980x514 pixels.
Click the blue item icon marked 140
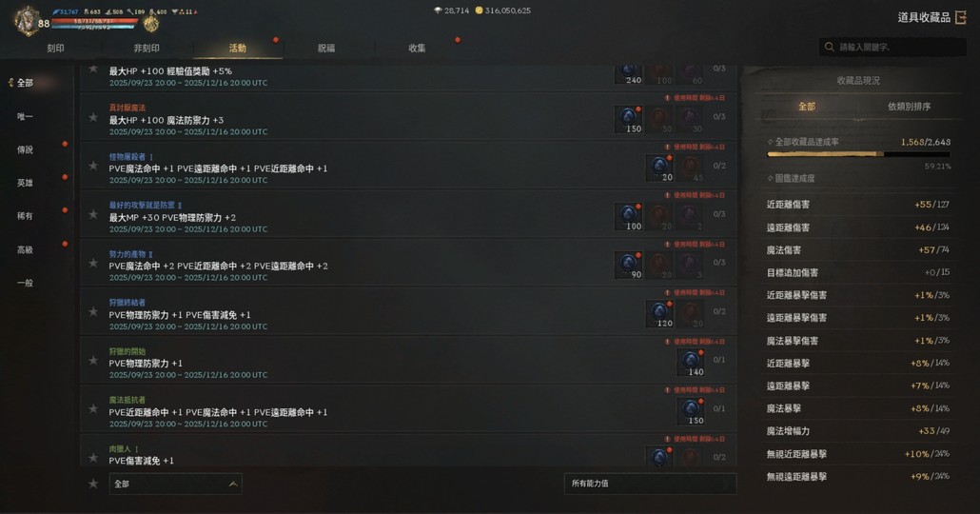click(691, 363)
